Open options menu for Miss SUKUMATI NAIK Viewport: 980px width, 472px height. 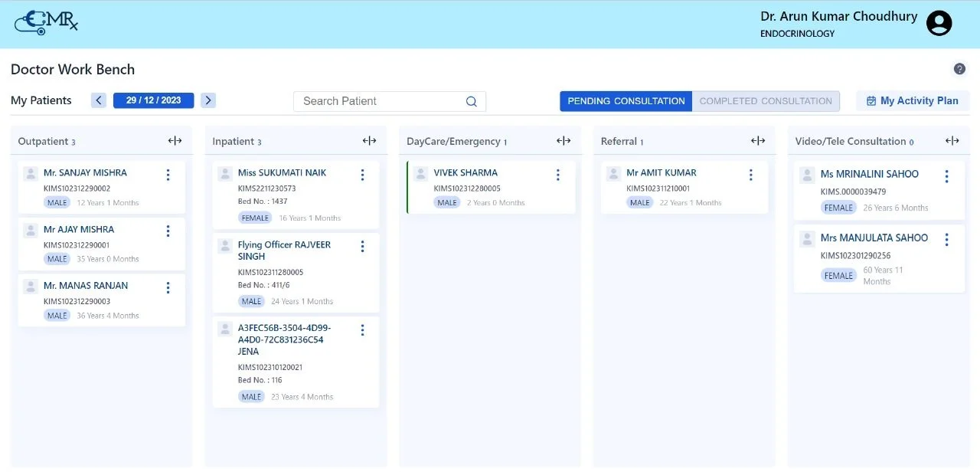click(x=363, y=175)
